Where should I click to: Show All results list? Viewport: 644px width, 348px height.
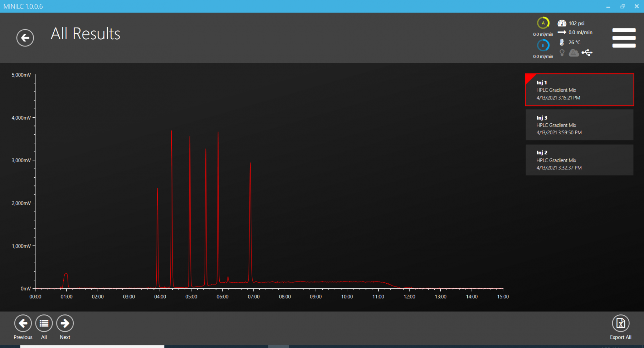point(44,323)
